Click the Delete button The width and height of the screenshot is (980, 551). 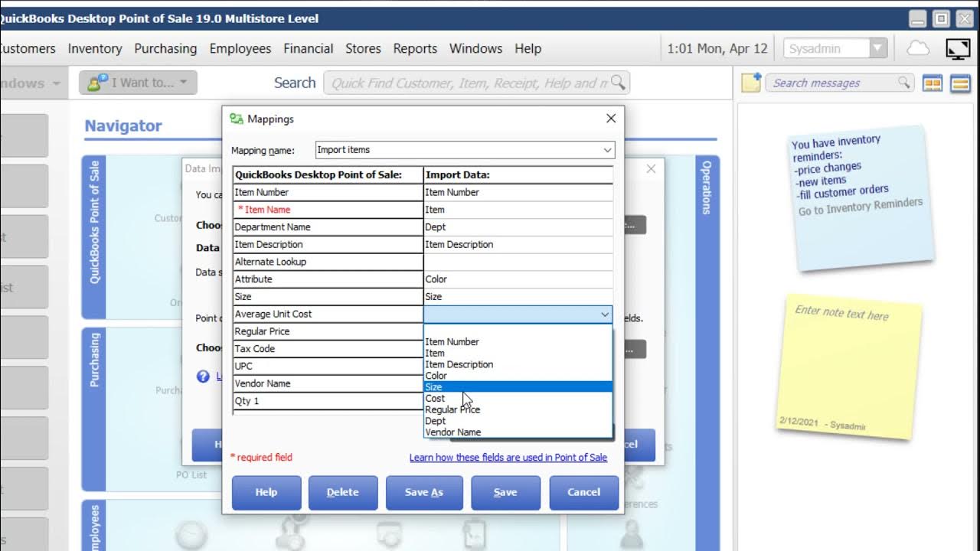[x=343, y=492]
